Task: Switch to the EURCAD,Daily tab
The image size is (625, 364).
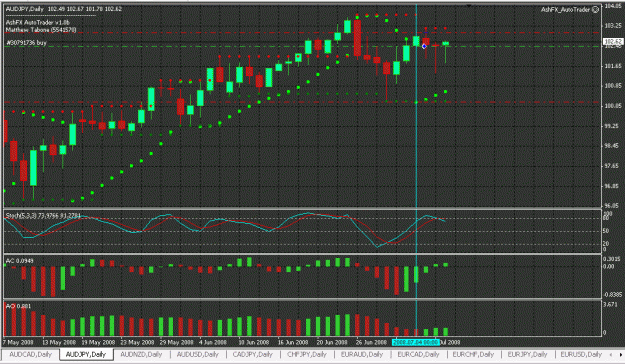Action: 418,354
